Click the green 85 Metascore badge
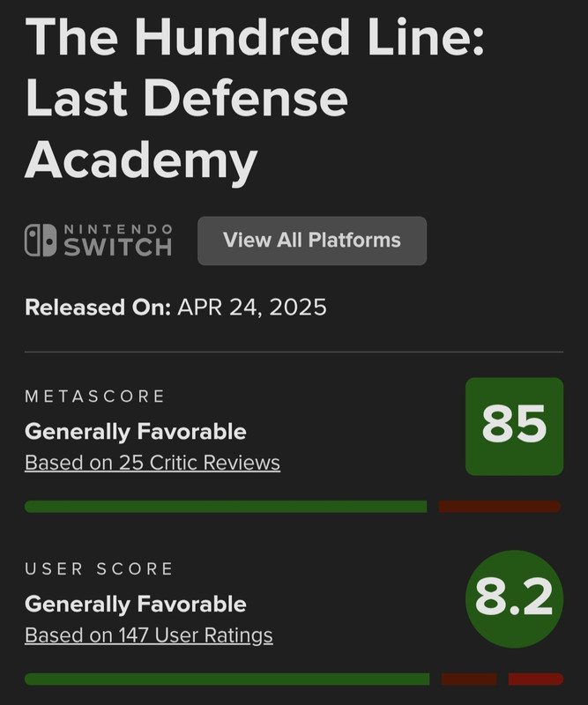The image size is (588, 705). [x=514, y=427]
